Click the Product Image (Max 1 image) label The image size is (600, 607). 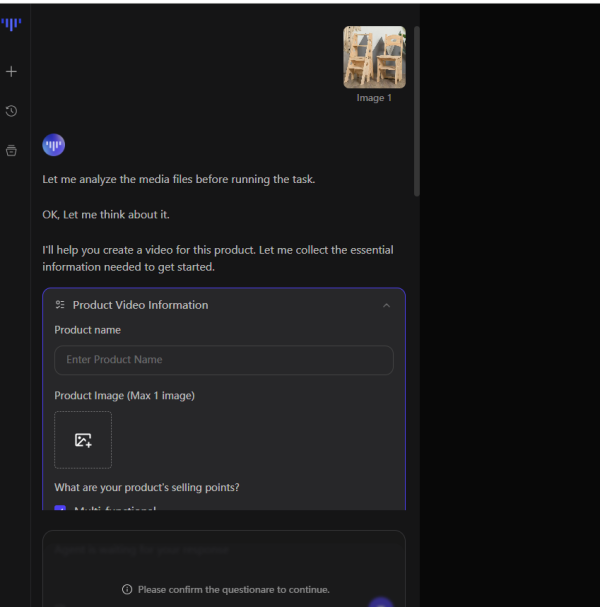pos(124,396)
